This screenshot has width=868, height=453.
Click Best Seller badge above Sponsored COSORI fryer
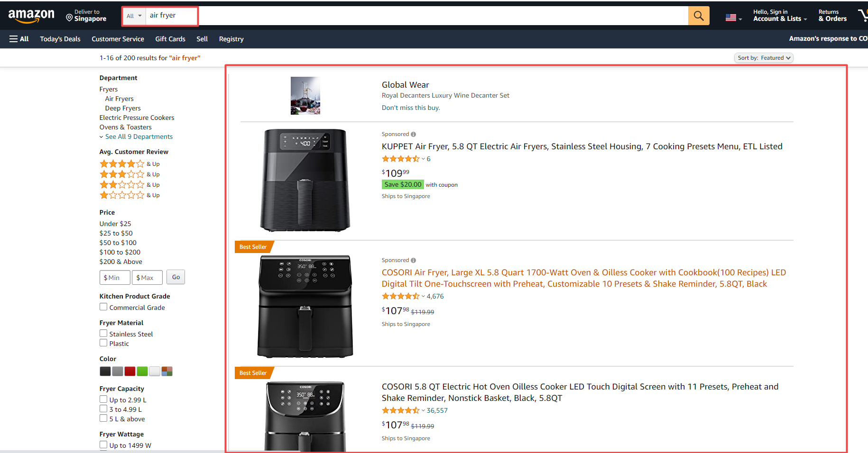pyautogui.click(x=253, y=247)
